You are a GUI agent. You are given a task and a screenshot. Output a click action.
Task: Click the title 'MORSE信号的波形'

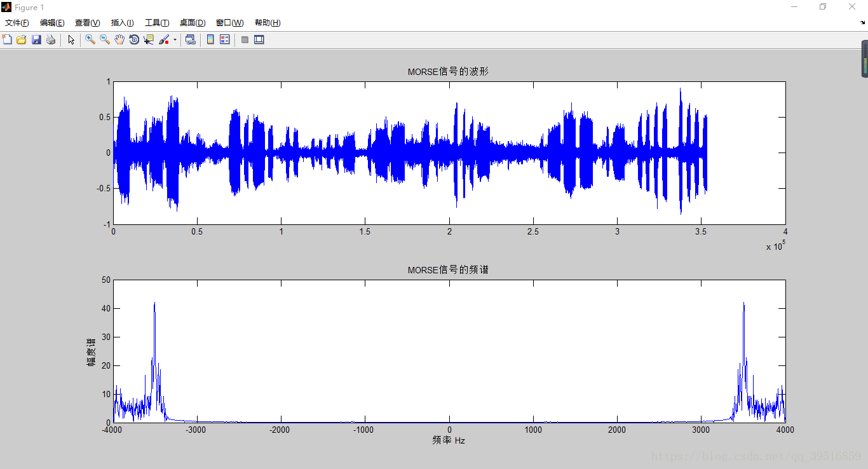click(x=448, y=72)
